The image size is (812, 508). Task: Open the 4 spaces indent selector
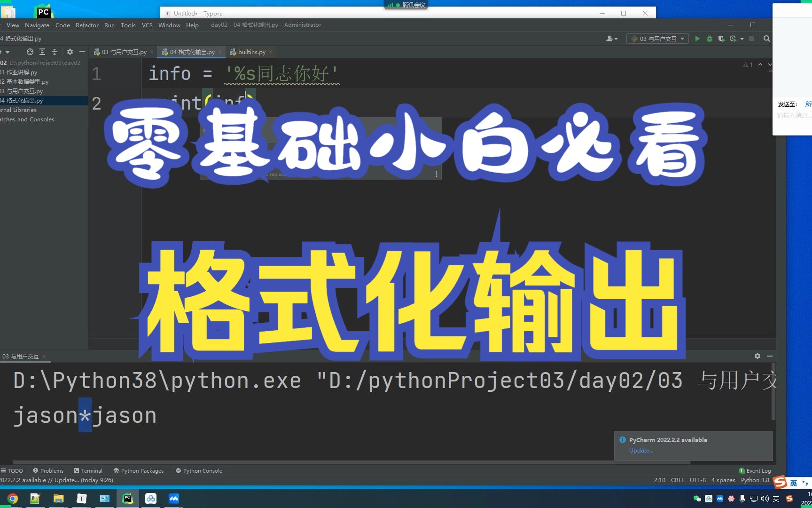click(723, 480)
